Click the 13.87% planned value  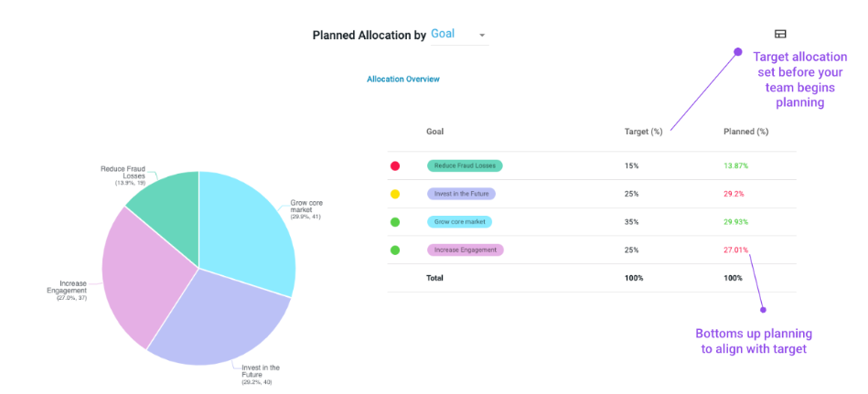735,165
